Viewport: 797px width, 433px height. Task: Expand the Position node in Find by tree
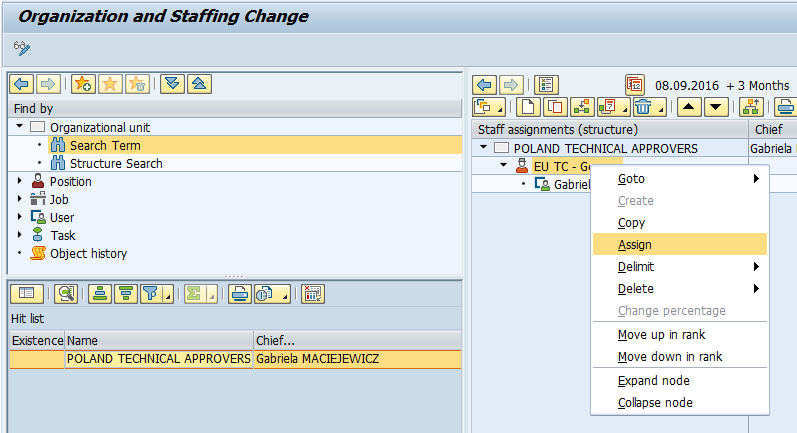click(x=20, y=182)
